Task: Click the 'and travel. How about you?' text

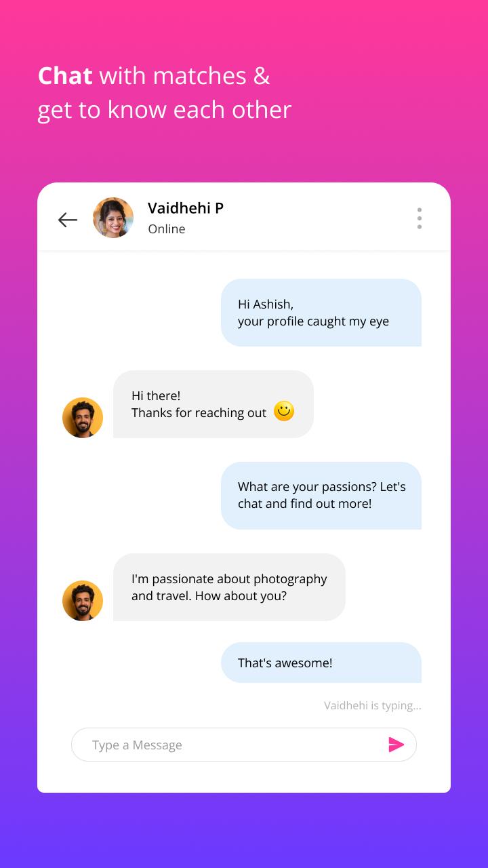Action: click(209, 596)
